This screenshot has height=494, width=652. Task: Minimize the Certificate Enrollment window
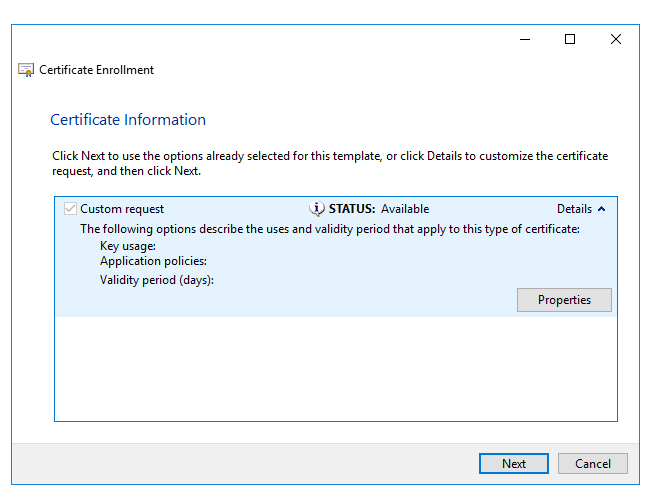(x=524, y=39)
